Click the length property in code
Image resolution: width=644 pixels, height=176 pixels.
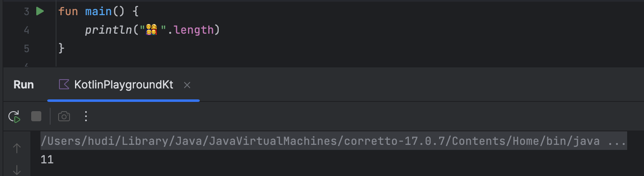click(x=193, y=30)
